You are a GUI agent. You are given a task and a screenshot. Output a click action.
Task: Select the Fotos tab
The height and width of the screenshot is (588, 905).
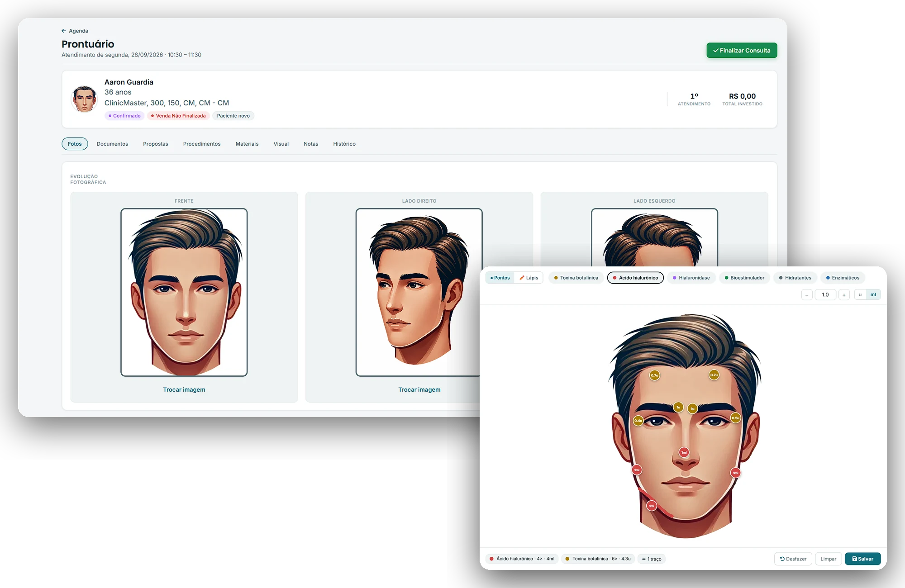pyautogui.click(x=75, y=144)
